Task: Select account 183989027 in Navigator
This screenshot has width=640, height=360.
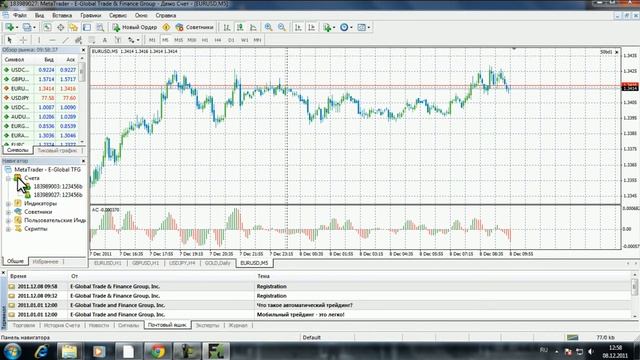Action: pyautogui.click(x=58, y=195)
